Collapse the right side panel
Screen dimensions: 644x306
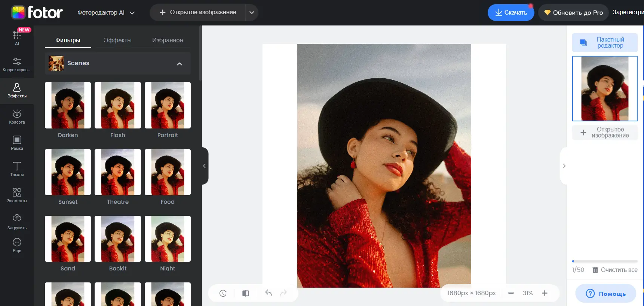coord(564,166)
